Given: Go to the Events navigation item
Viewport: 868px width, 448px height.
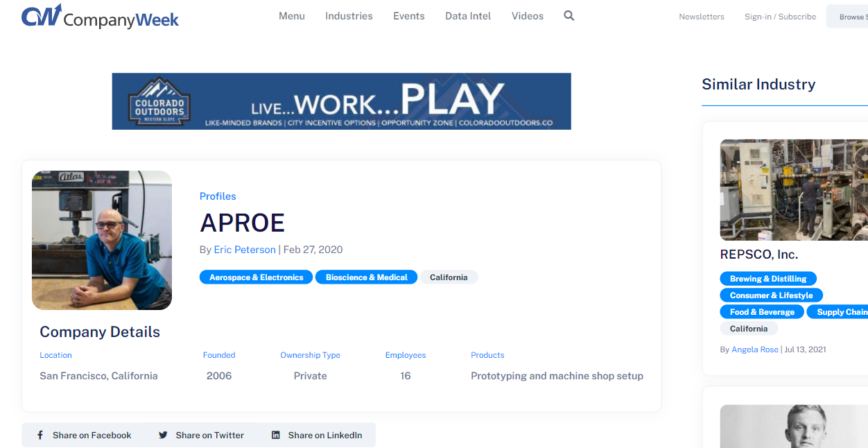Looking at the screenshot, I should point(409,16).
